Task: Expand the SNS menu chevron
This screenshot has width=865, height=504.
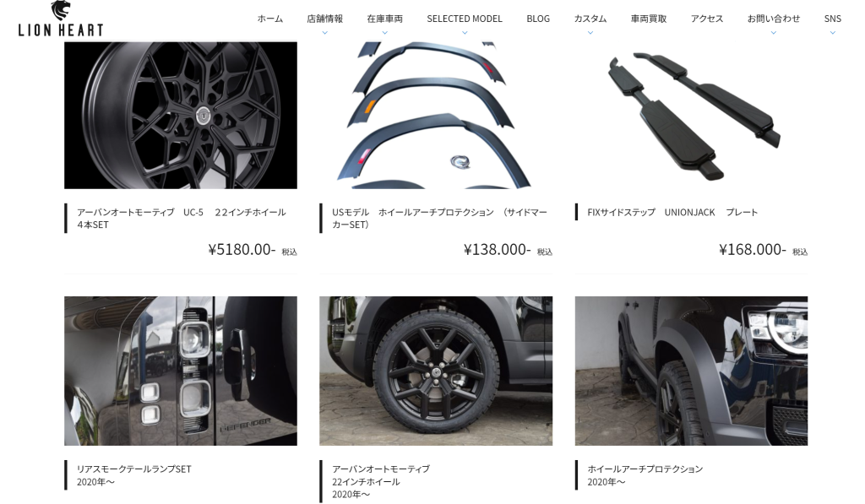Action: (x=832, y=33)
